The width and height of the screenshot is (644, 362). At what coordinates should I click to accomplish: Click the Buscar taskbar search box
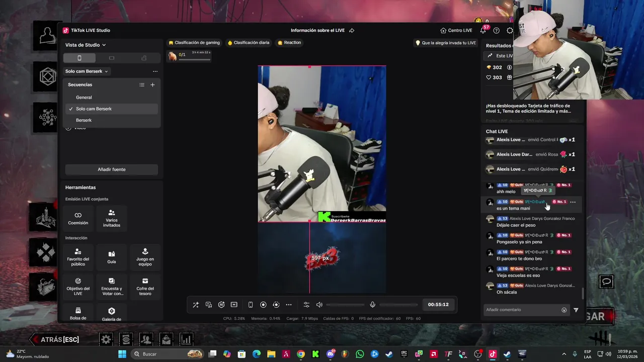pyautogui.click(x=168, y=354)
